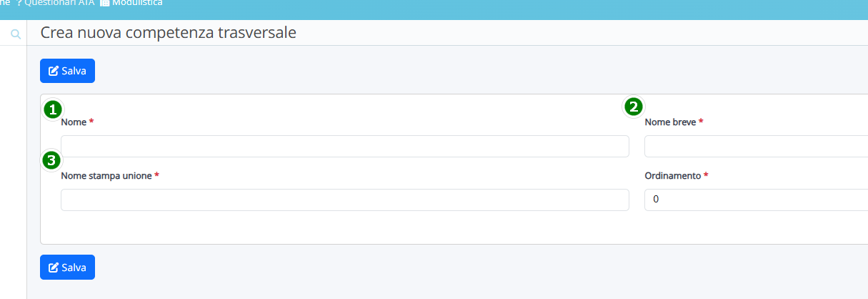Open the Modulistica menu item
The width and height of the screenshot is (868, 299).
(136, 3)
